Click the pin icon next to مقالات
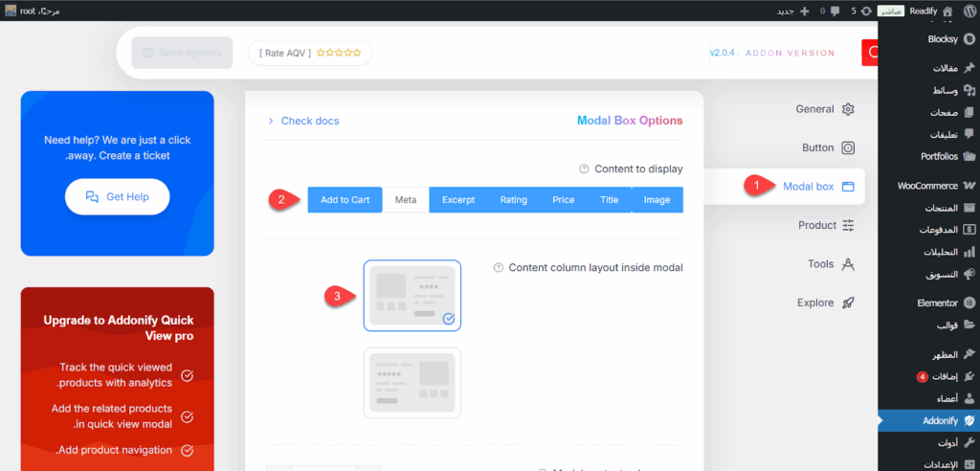 (x=969, y=68)
